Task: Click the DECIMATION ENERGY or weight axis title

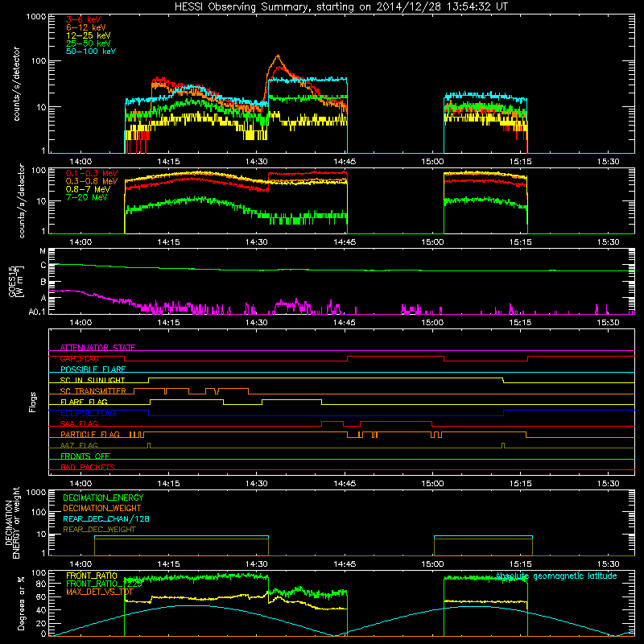Action: tap(12, 522)
